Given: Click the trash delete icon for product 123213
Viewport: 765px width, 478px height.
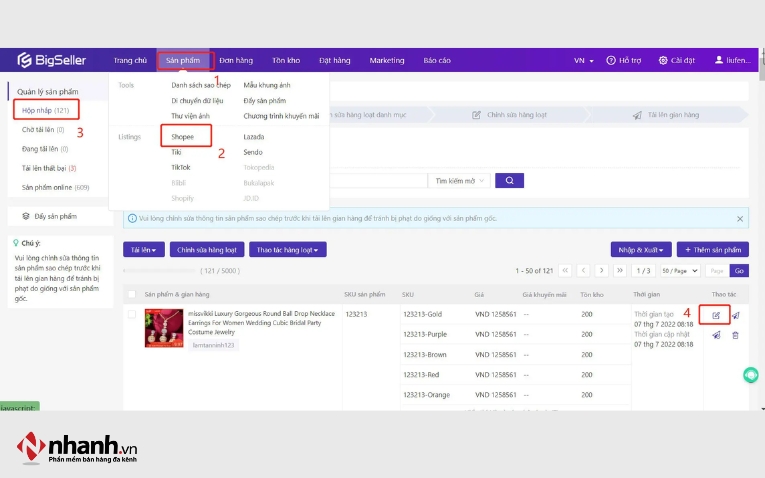Looking at the screenshot, I should (735, 335).
